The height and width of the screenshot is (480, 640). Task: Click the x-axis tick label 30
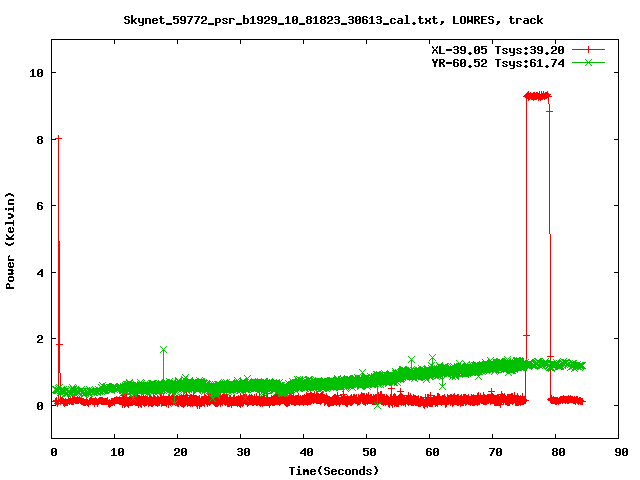click(x=243, y=452)
